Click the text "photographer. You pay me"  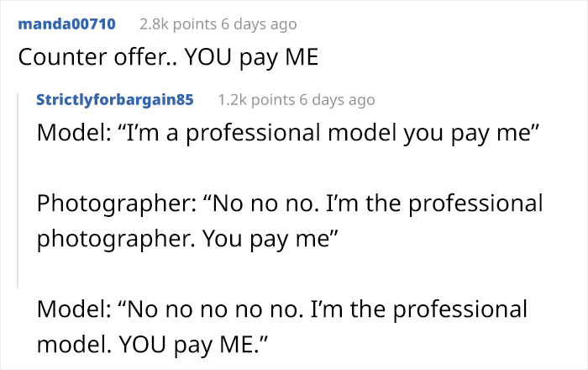(186, 239)
